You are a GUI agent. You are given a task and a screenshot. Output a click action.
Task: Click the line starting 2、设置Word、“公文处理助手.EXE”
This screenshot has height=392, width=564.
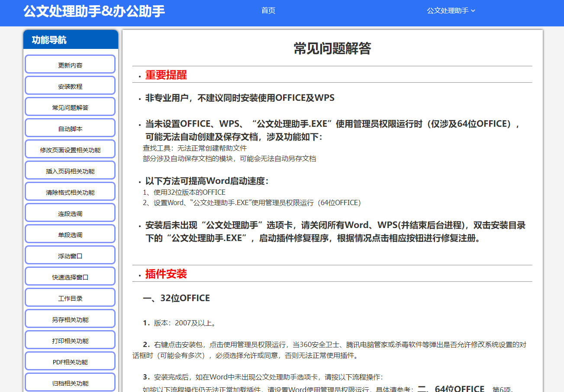coord(251,202)
